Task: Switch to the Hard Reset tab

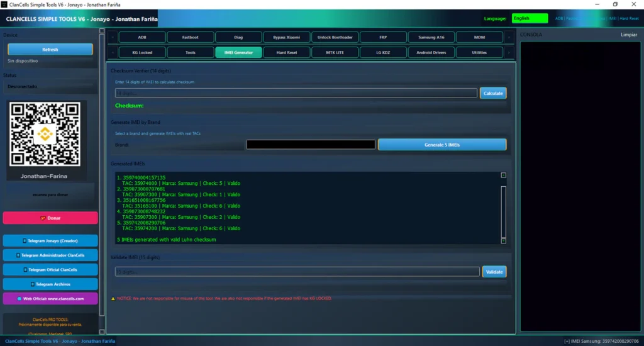Action: (x=287, y=53)
